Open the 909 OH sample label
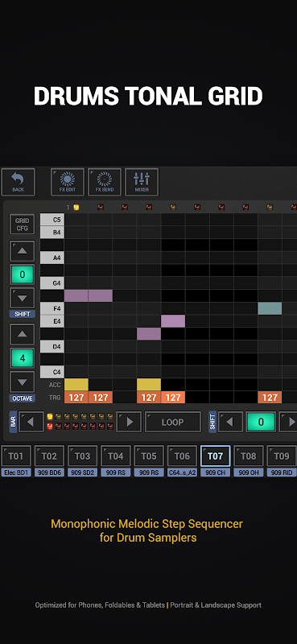 click(x=249, y=473)
